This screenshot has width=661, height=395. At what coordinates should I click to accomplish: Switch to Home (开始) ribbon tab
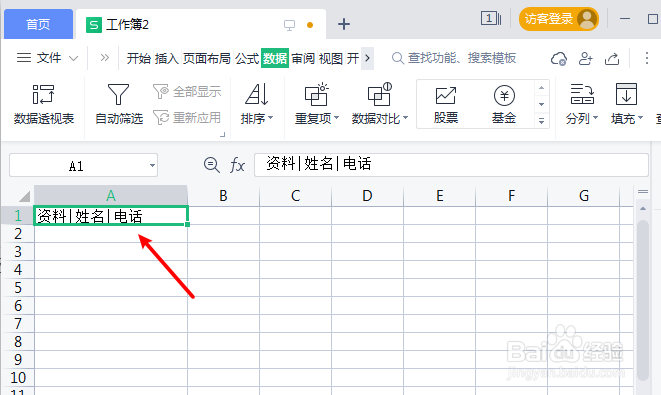[x=139, y=58]
